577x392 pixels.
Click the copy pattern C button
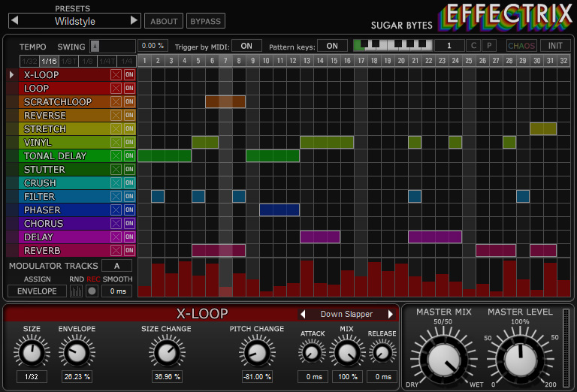(x=473, y=46)
